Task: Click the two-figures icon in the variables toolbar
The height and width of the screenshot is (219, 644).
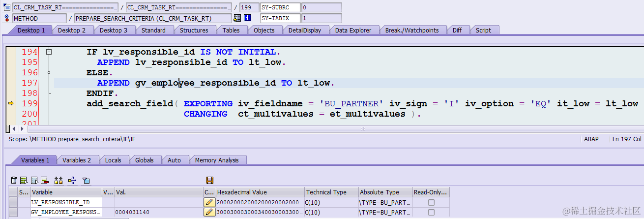Action: 59,181
